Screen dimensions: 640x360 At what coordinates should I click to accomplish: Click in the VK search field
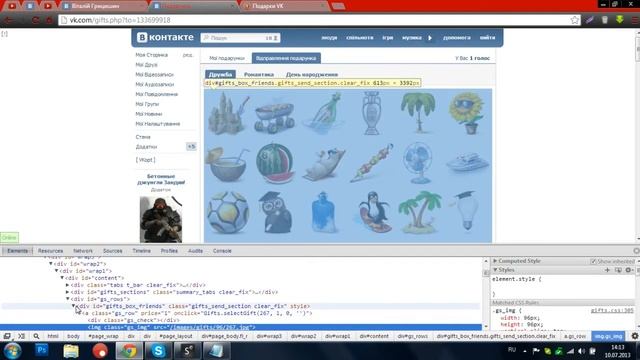click(x=240, y=38)
